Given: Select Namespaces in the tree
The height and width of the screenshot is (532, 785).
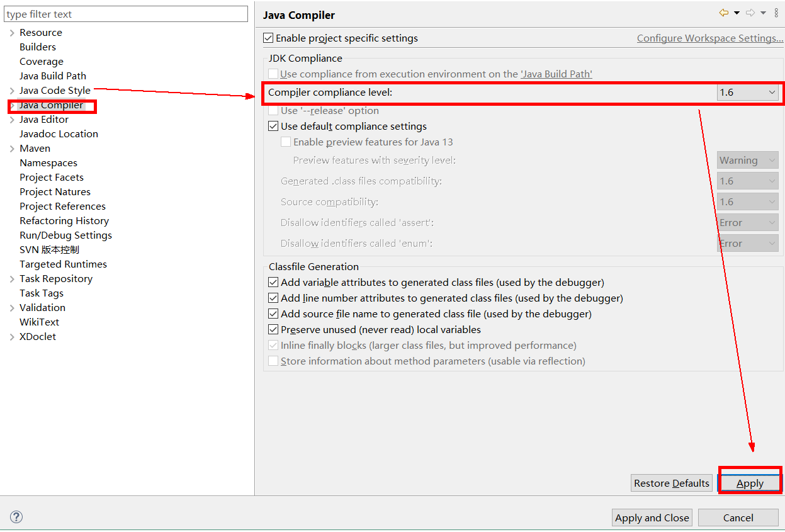Looking at the screenshot, I should [x=48, y=163].
